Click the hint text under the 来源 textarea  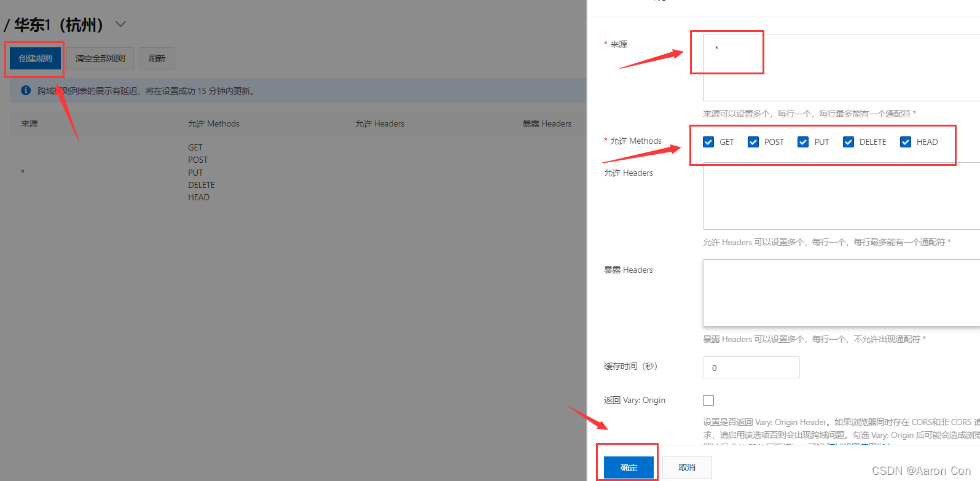click(809, 114)
